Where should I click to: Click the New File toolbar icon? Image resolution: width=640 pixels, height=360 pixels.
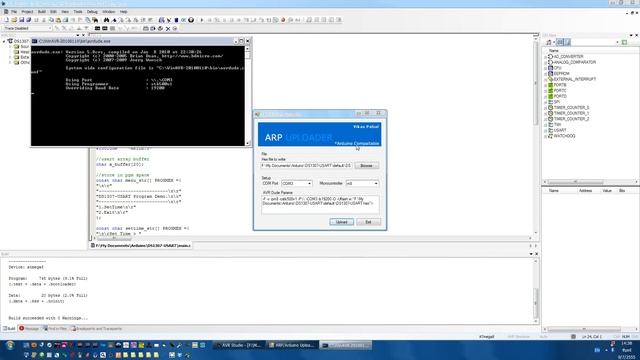coord(7,20)
